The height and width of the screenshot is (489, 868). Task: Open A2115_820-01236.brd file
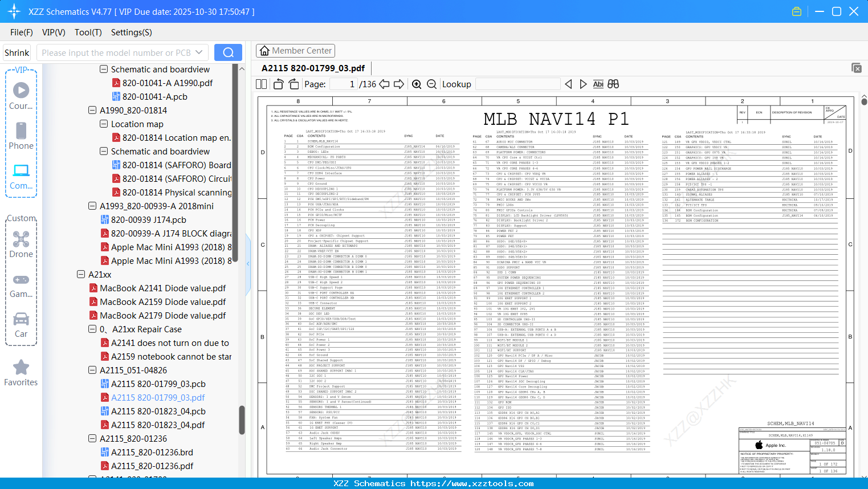click(x=147, y=453)
